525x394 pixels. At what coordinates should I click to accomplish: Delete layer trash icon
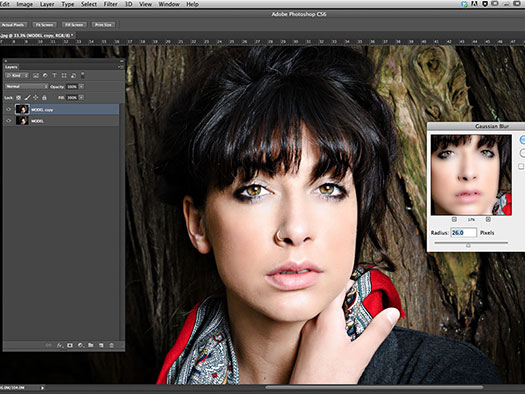[111, 345]
